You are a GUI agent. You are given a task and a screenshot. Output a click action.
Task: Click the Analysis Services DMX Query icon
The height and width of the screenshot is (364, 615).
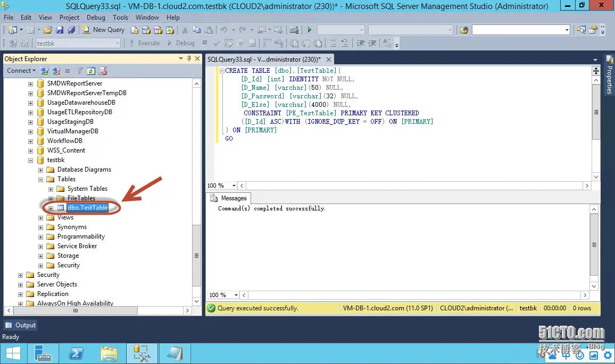(158, 30)
